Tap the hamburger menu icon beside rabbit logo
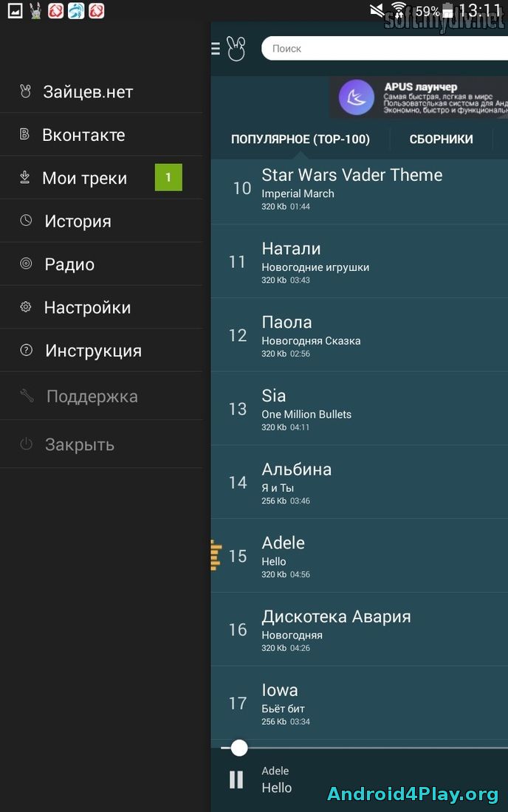 (x=216, y=48)
